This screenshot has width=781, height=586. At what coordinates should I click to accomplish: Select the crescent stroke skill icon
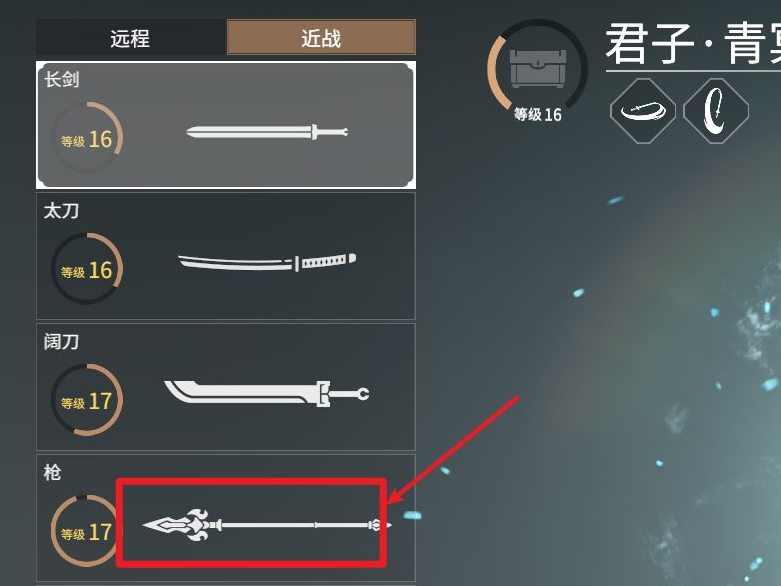pyautogui.click(x=716, y=111)
